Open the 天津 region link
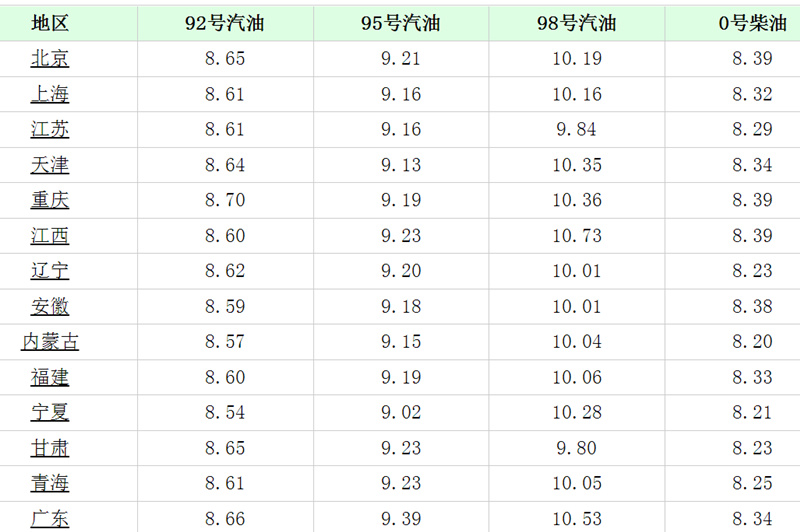Screen dimensions: 800x532 49,165
